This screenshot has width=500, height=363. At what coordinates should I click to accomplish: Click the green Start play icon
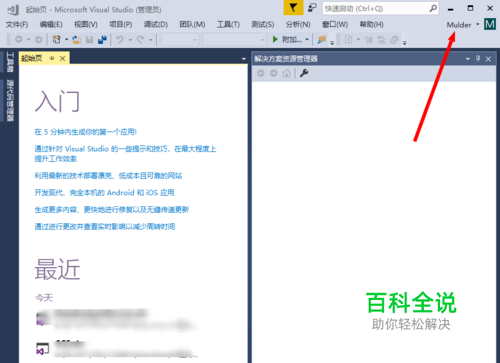click(275, 40)
